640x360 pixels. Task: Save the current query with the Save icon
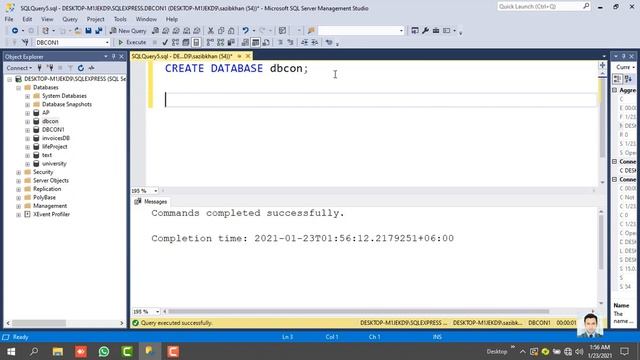tap(88, 31)
